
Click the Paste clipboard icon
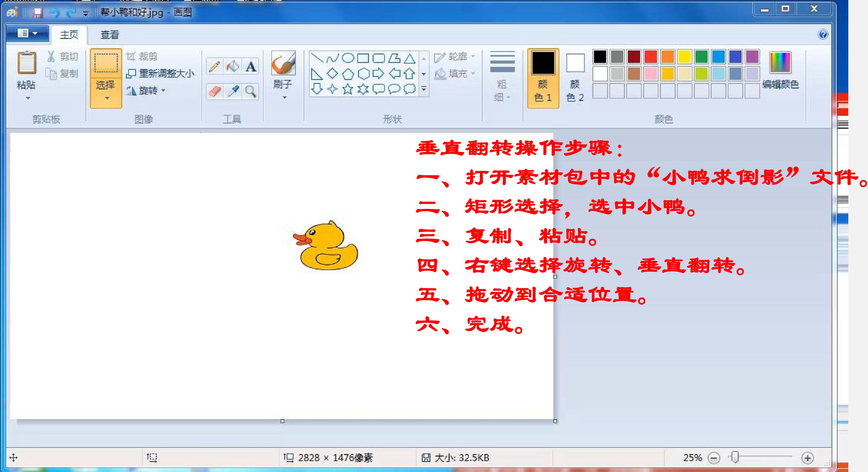(x=27, y=63)
